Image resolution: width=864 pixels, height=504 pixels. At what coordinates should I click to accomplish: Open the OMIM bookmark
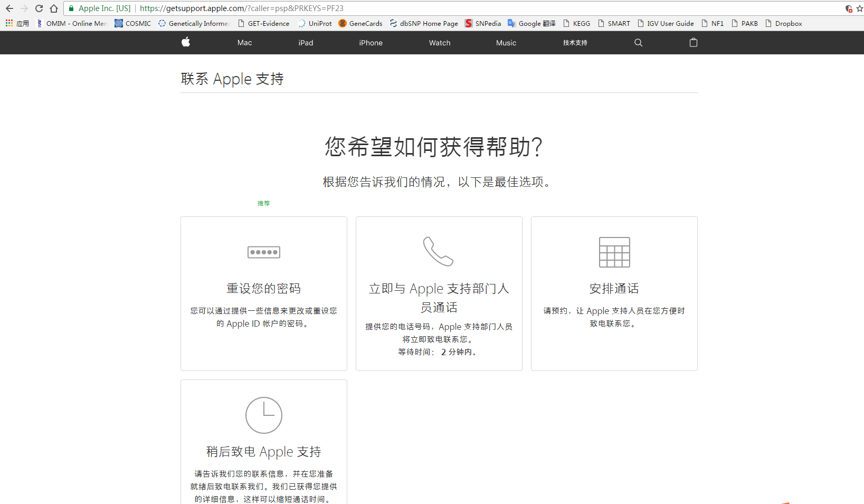coord(71,23)
